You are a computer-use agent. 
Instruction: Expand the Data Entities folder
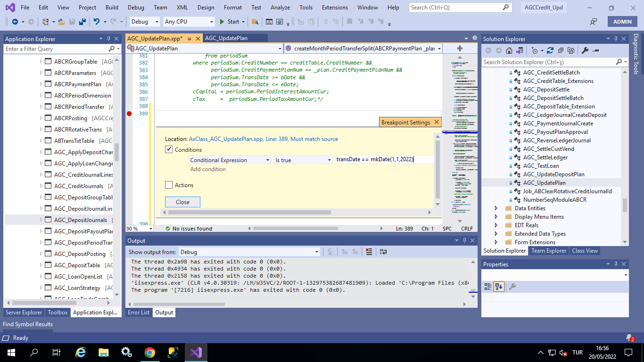click(496, 208)
